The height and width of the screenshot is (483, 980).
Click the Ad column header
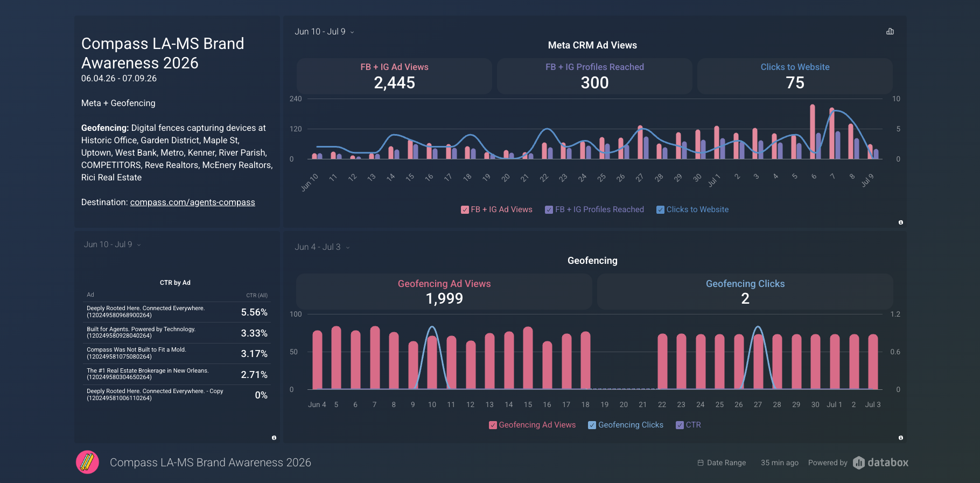tap(90, 295)
